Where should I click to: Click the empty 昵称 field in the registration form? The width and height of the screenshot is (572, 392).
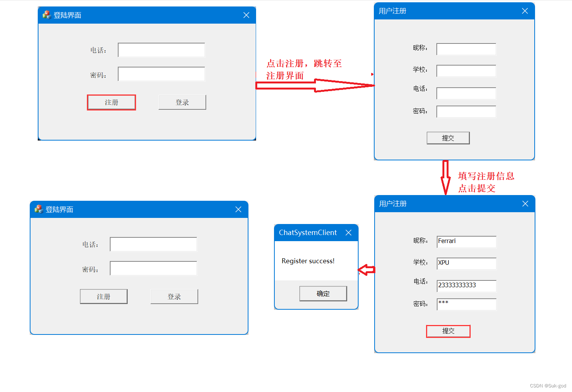point(466,49)
